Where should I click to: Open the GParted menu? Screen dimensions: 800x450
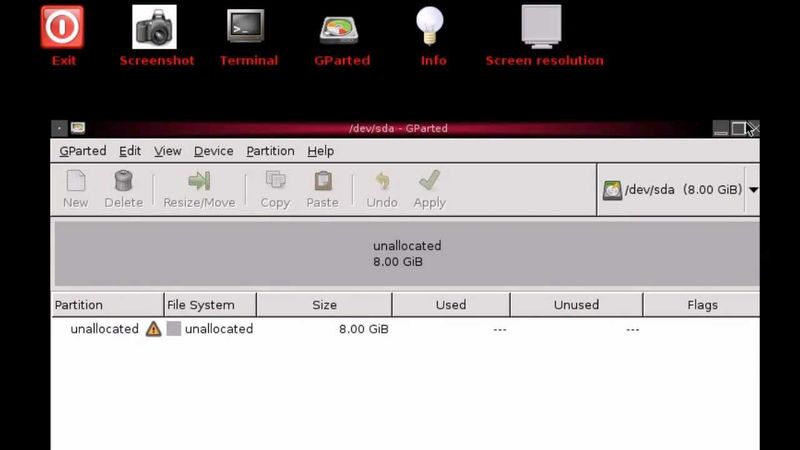point(83,151)
